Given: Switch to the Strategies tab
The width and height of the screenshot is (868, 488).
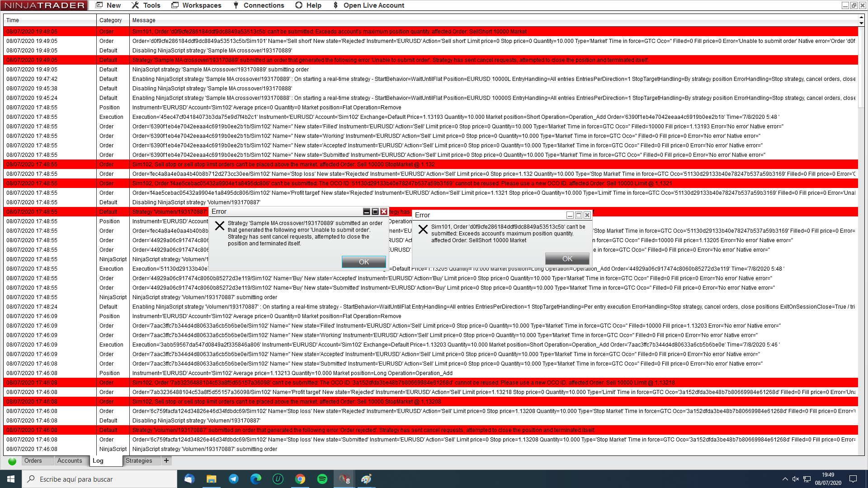Looking at the screenshot, I should [139, 461].
